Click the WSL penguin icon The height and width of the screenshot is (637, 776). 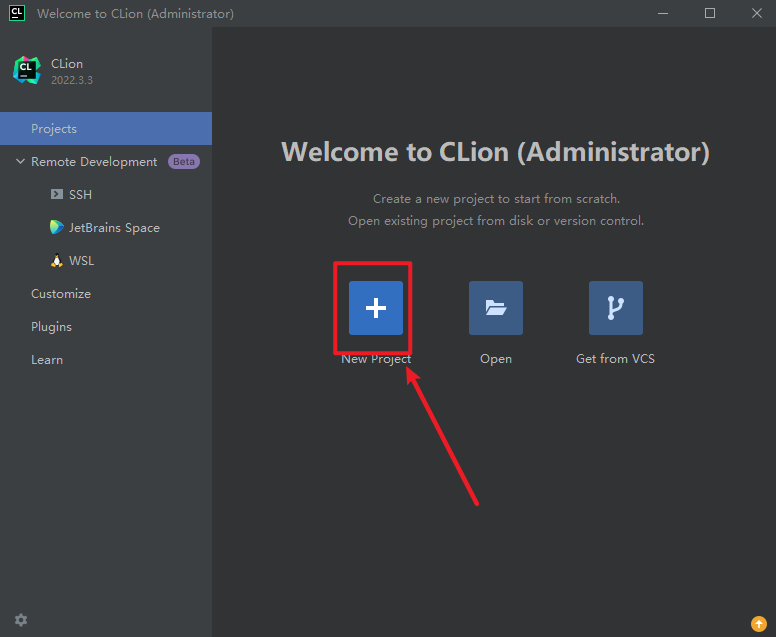[x=57, y=260]
